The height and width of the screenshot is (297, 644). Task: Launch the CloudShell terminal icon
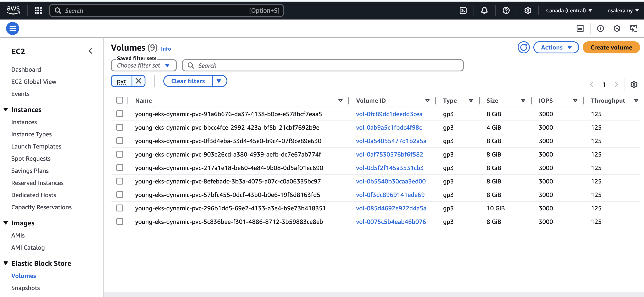tap(463, 10)
